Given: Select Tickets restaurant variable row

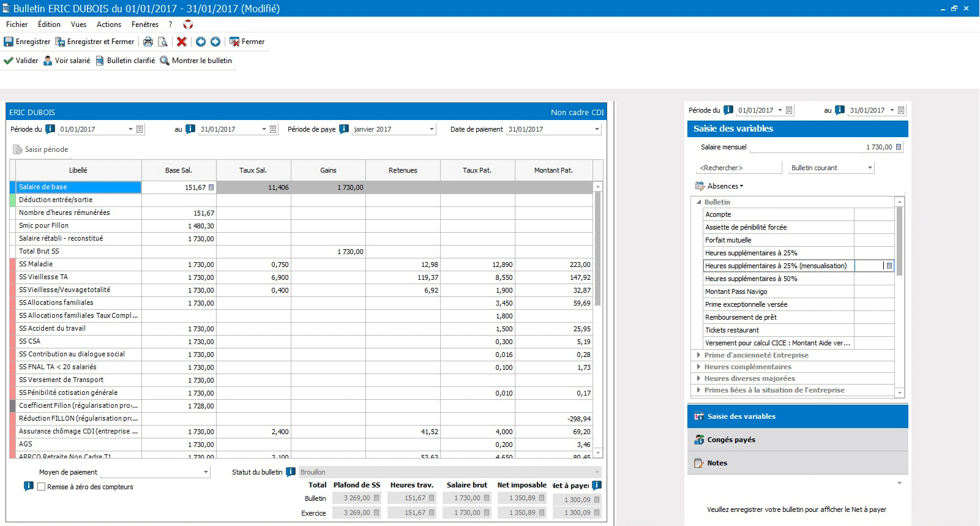Looking at the screenshot, I should coord(799,330).
